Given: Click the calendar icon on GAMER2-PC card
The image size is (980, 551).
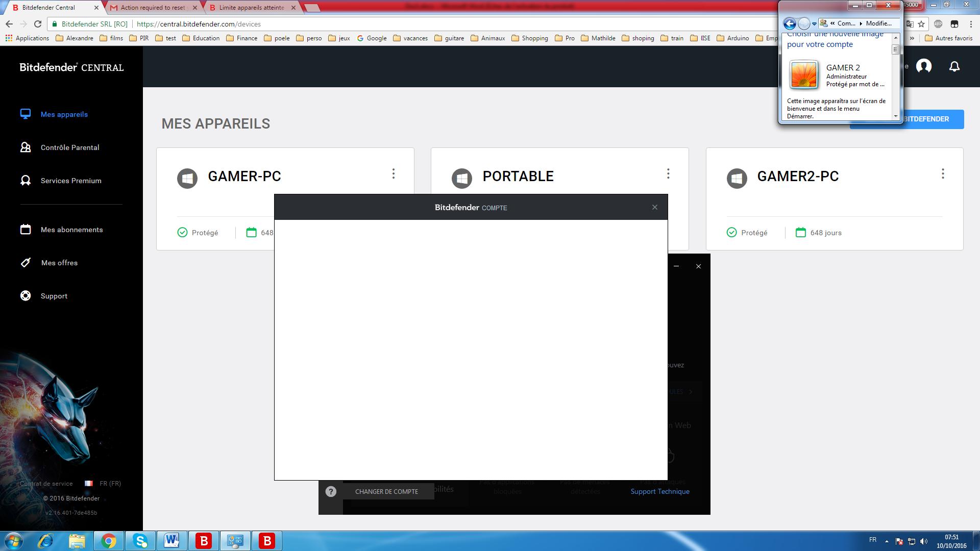Looking at the screenshot, I should [801, 233].
